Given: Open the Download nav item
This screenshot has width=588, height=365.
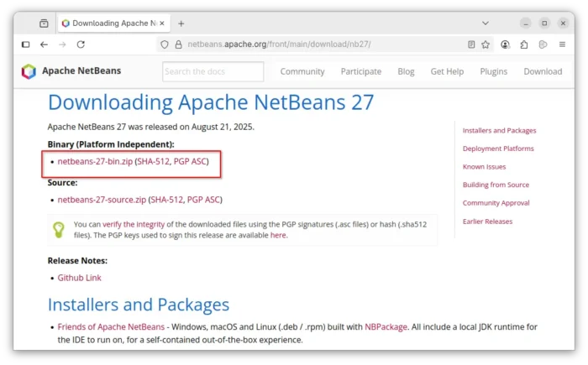Looking at the screenshot, I should pyautogui.click(x=543, y=71).
